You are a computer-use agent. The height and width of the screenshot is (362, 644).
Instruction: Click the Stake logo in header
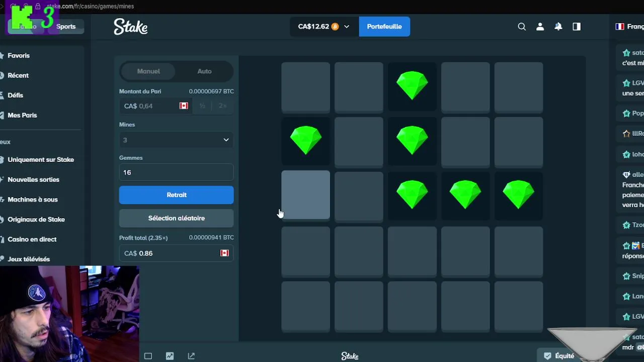130,27
